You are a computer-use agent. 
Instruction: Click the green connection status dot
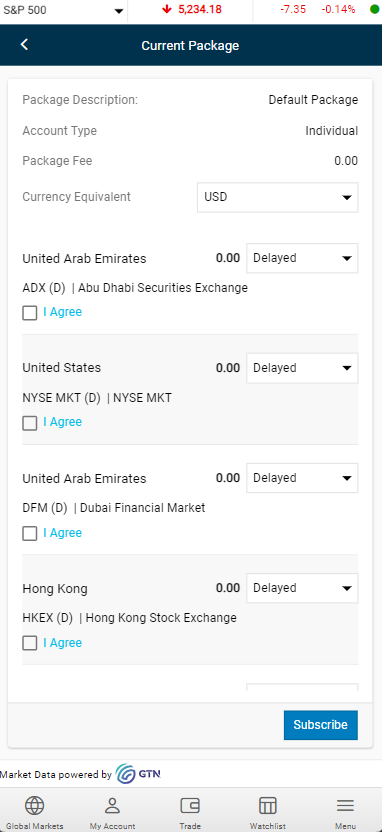(375, 9)
